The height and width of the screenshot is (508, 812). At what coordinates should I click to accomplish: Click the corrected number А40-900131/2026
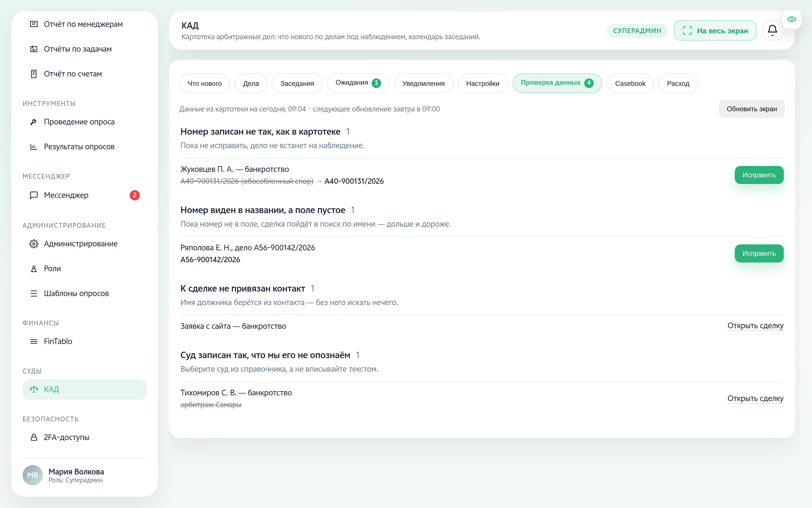tap(354, 181)
